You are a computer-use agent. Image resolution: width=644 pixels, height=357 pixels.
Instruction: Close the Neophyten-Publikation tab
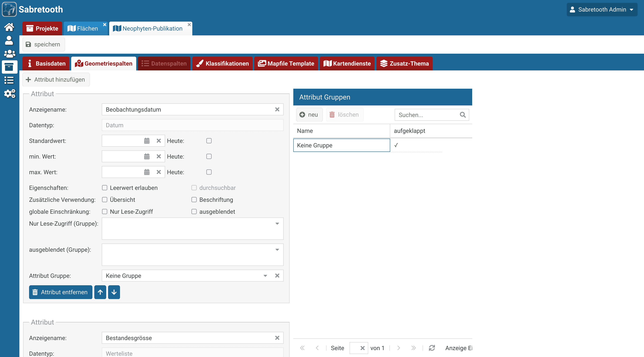189,24
